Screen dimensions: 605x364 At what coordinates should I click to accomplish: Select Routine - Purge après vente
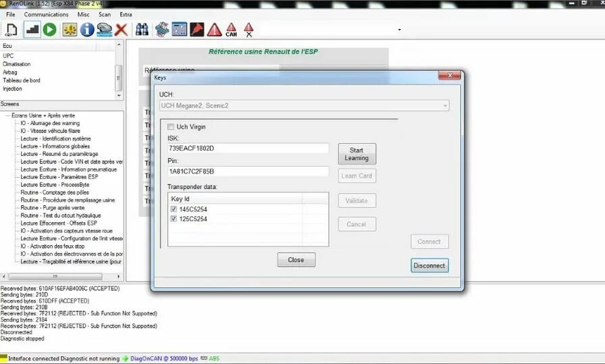[x=52, y=208]
